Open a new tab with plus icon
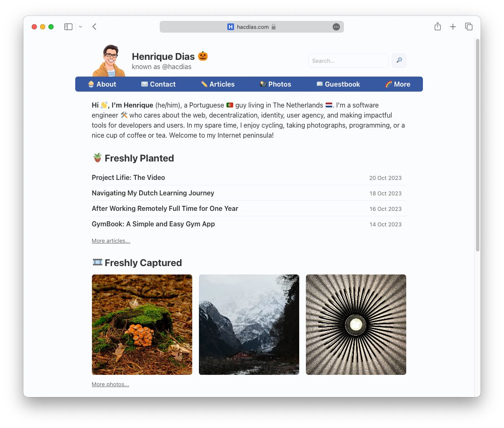The image size is (504, 428). coord(453,27)
